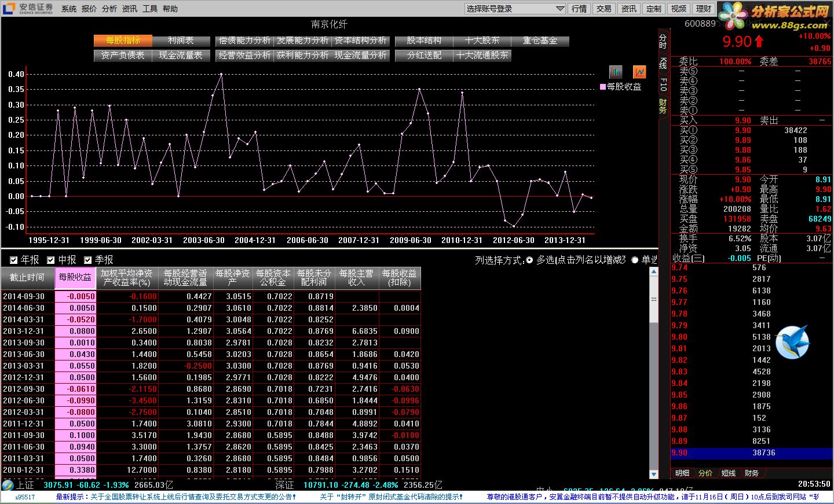Open the 系统 menu
This screenshot has width=834, height=504.
point(69,9)
